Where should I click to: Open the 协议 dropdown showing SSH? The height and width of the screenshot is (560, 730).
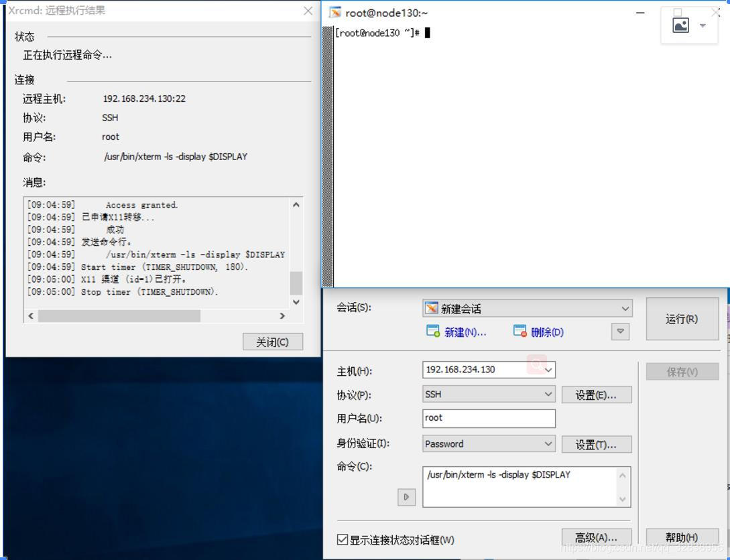click(x=547, y=395)
